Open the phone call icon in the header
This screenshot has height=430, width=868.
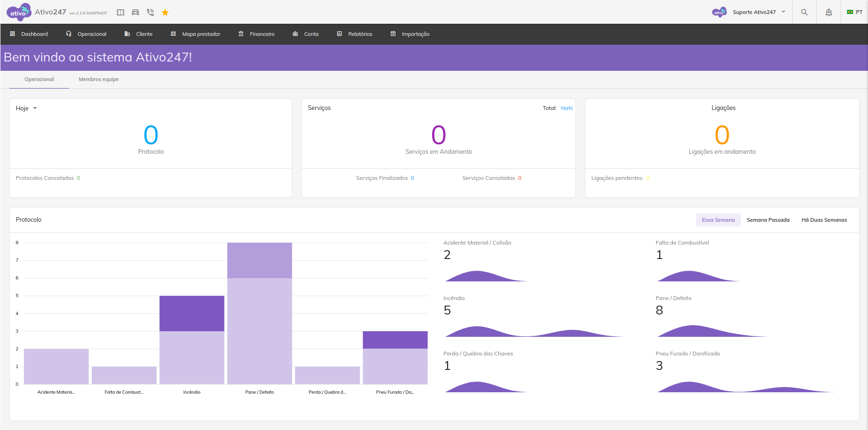(150, 13)
